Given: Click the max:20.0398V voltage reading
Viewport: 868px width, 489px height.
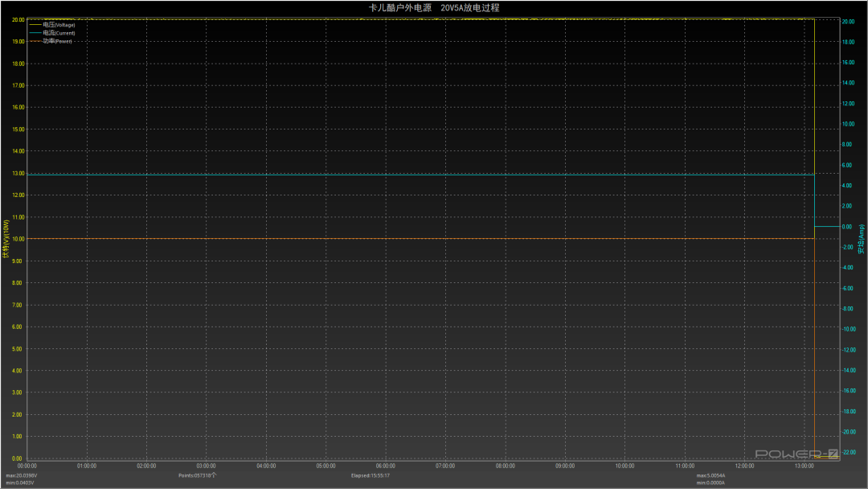Looking at the screenshot, I should coord(22,475).
